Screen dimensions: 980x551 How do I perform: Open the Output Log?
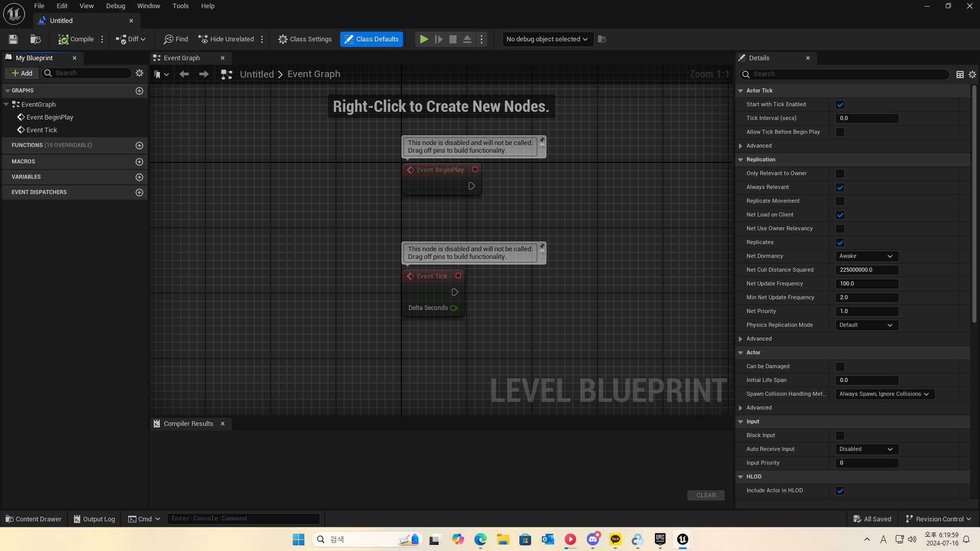point(94,519)
